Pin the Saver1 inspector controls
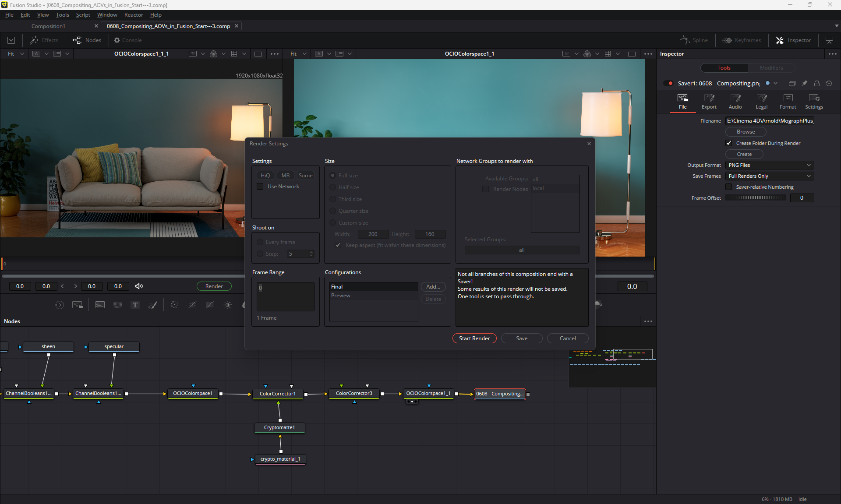The width and height of the screenshot is (841, 504). (804, 83)
